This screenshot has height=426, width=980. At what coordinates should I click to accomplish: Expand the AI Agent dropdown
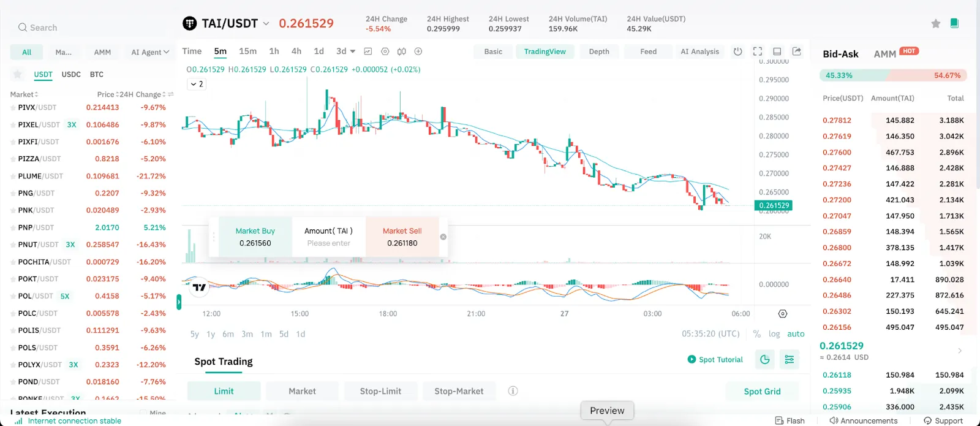pos(150,52)
